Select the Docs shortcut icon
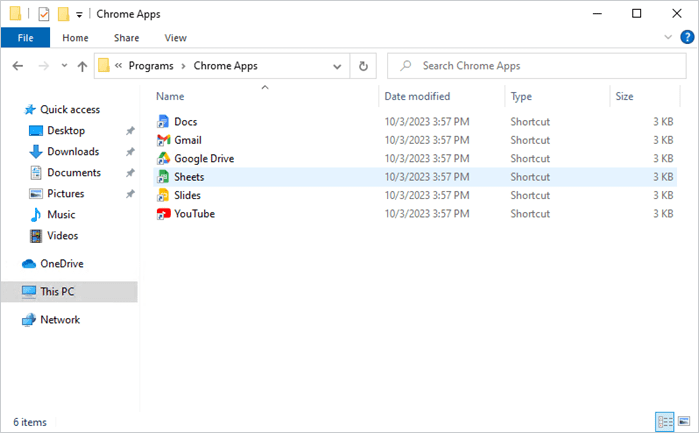Image resolution: width=699 pixels, height=433 pixels. click(x=163, y=121)
